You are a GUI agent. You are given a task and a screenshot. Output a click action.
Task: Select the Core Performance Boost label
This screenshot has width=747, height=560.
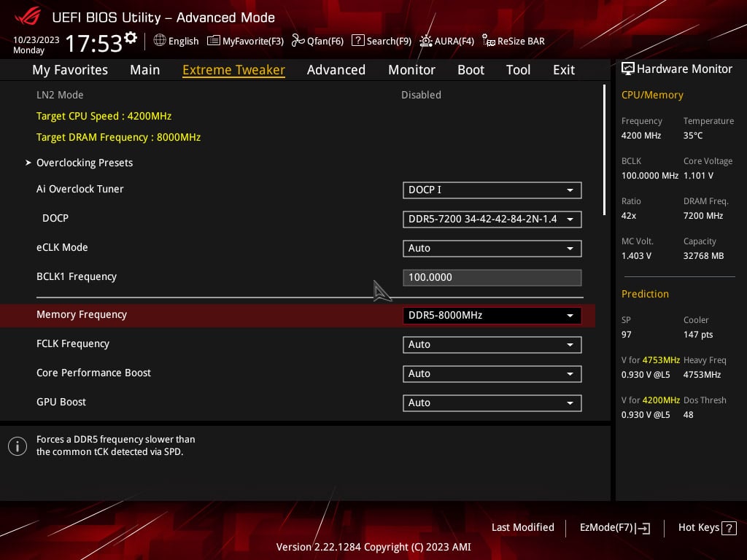(x=93, y=373)
